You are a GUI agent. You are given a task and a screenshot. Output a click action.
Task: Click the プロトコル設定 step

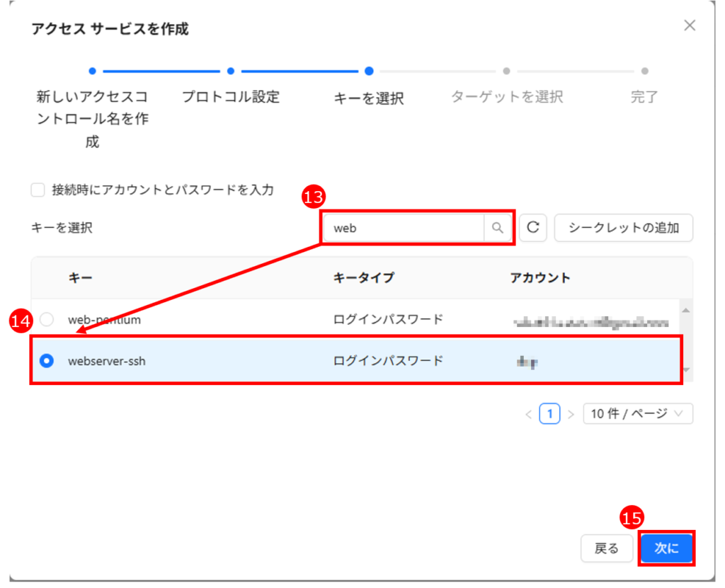(x=231, y=97)
